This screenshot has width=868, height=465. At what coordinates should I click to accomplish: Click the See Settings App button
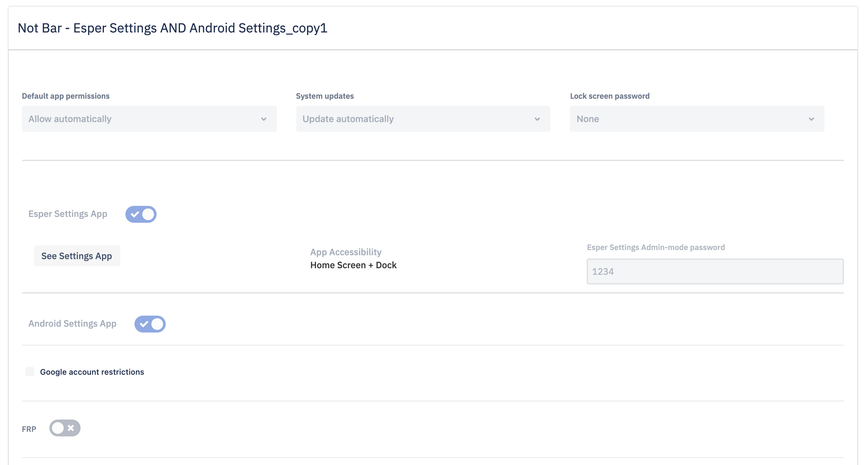(x=77, y=256)
